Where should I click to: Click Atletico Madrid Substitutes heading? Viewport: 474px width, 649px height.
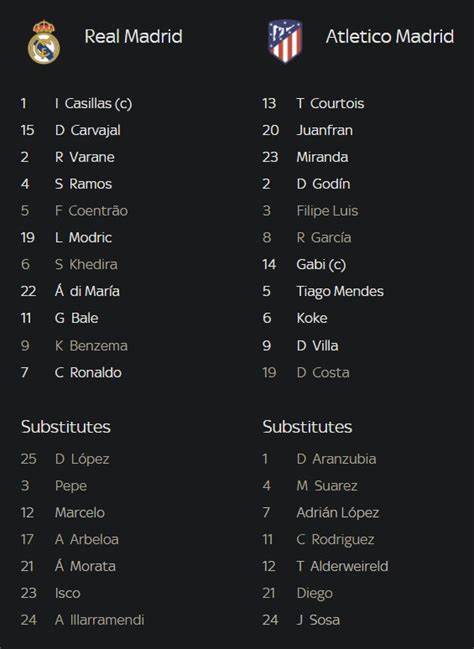click(x=307, y=427)
